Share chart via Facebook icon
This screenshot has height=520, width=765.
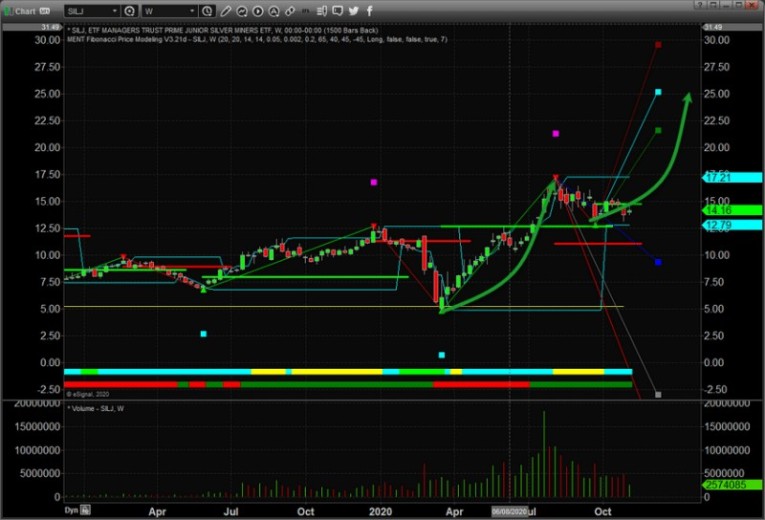click(370, 10)
